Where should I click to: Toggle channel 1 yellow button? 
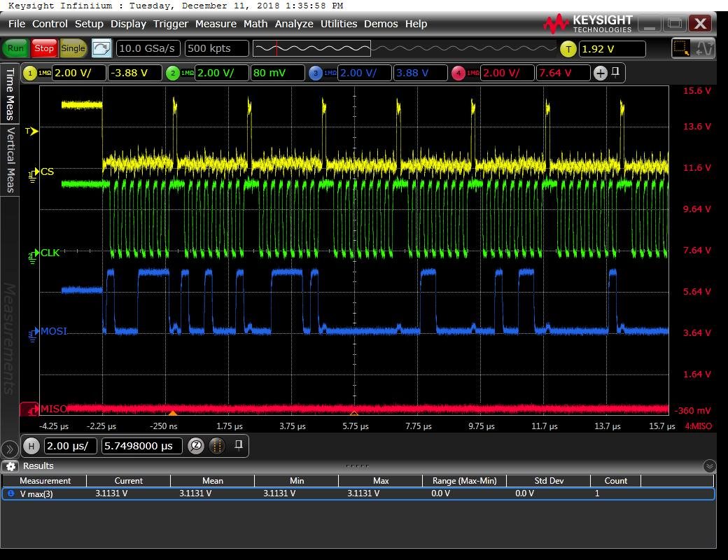tap(30, 73)
